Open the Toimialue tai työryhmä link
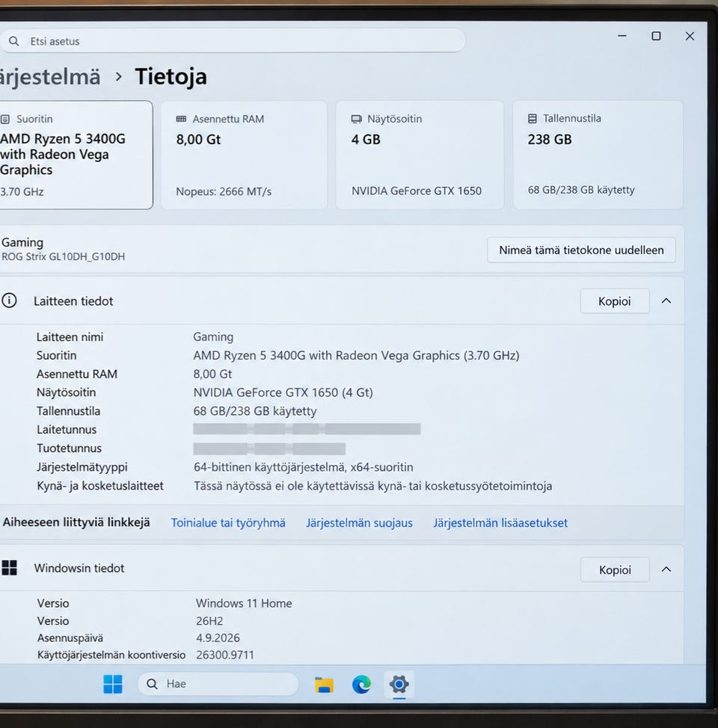Screen dimensions: 718x728 (x=228, y=522)
